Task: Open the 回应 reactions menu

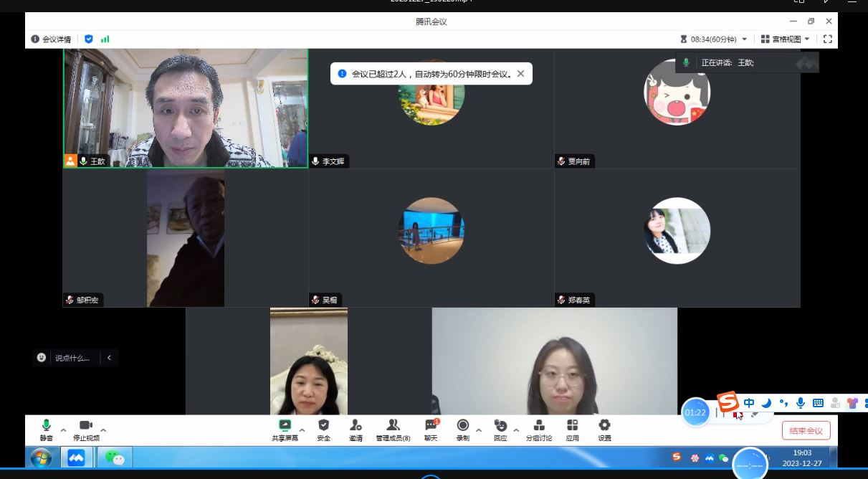Action: (500, 430)
